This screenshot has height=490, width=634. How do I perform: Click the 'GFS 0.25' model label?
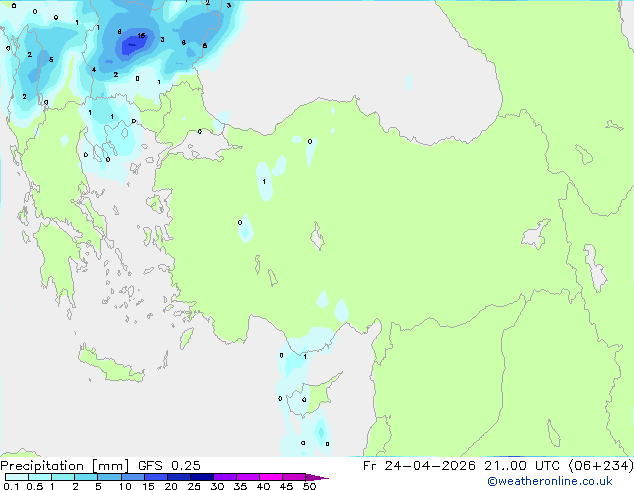[169, 466]
